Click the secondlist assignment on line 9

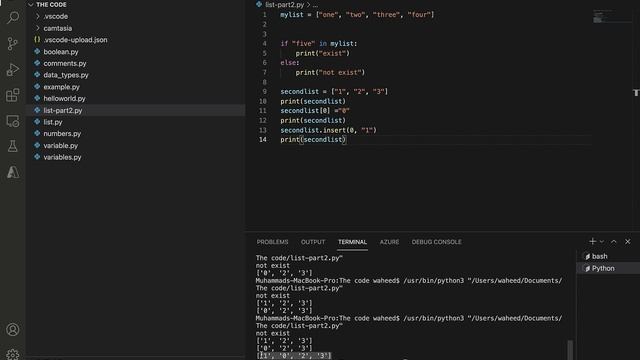click(x=334, y=91)
